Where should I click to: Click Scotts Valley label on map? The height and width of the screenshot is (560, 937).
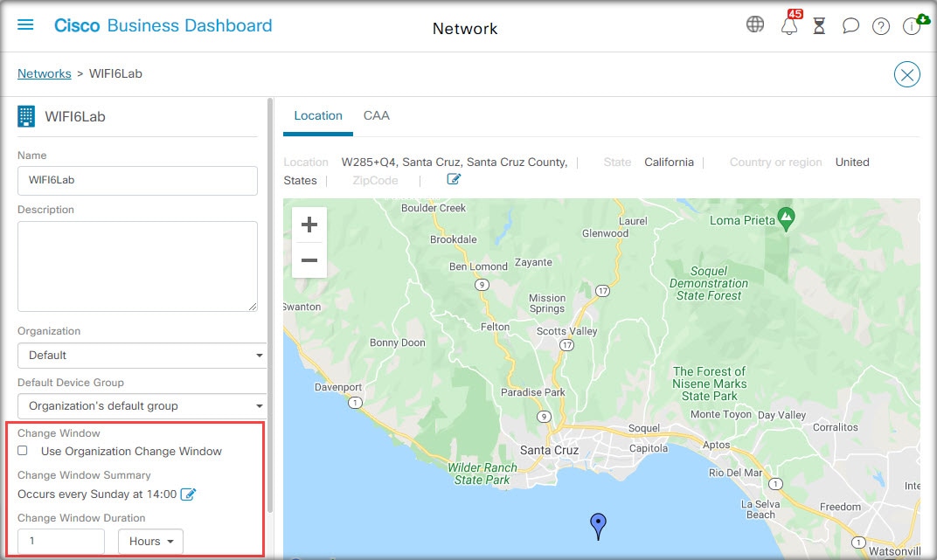point(566,331)
